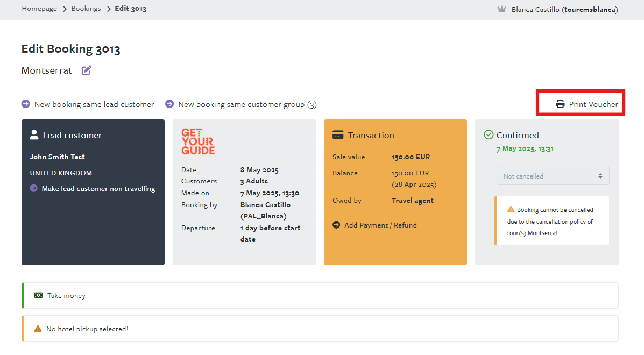The image size is (644, 355).
Task: Click the Edit Booking 3013 heading
Action: (70, 49)
